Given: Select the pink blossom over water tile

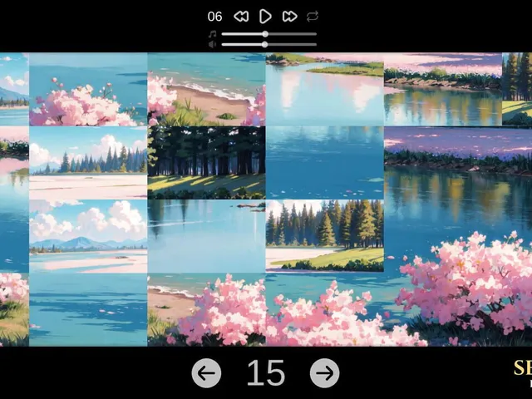Looking at the screenshot, I should pos(88,89).
